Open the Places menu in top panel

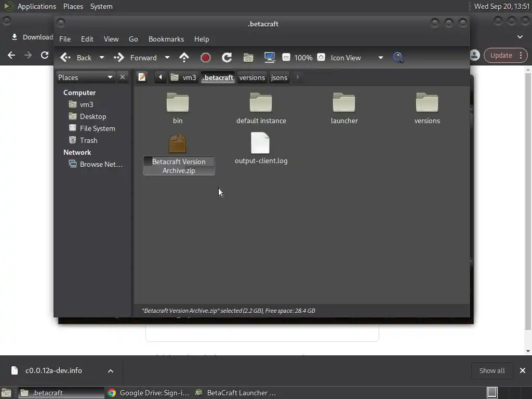[73, 6]
